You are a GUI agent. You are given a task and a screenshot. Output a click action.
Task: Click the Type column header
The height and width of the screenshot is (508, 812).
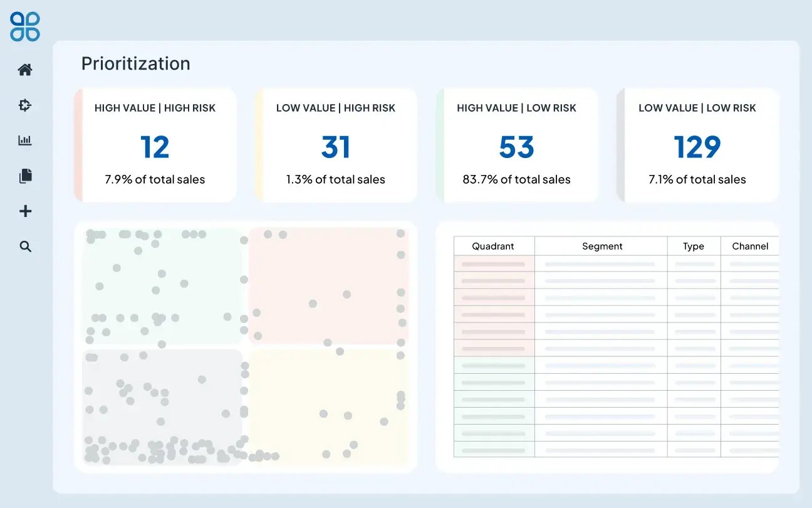click(694, 246)
